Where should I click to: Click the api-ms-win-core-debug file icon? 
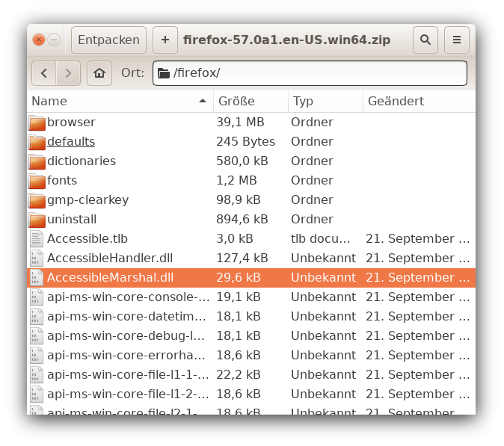click(37, 336)
